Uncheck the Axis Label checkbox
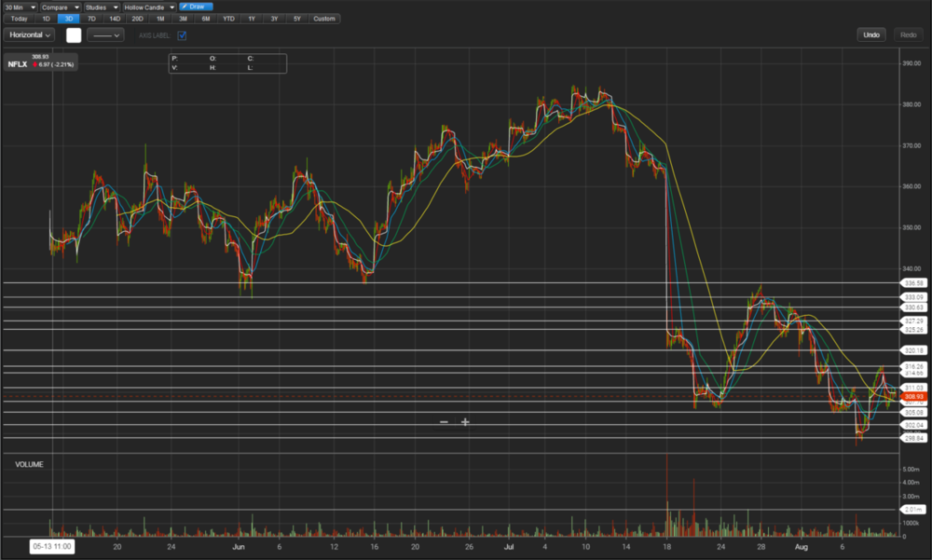 click(x=182, y=35)
